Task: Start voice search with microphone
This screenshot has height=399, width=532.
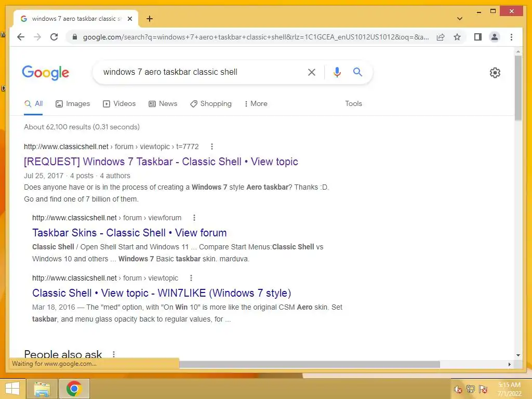Action: [337, 72]
